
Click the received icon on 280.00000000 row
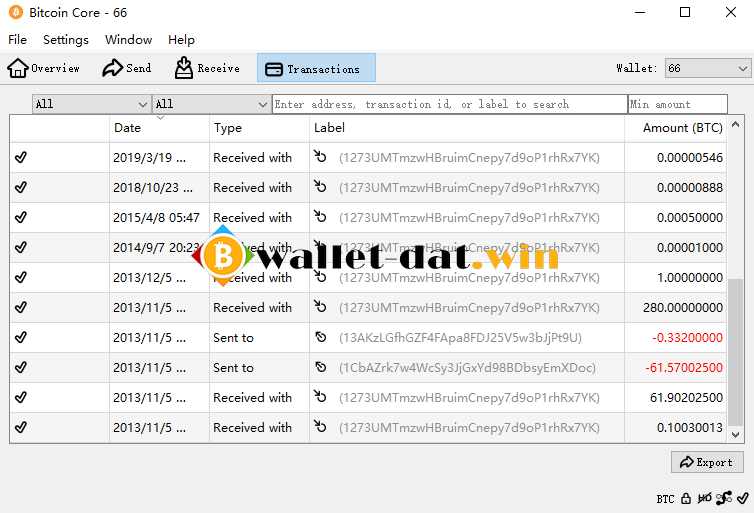click(320, 306)
